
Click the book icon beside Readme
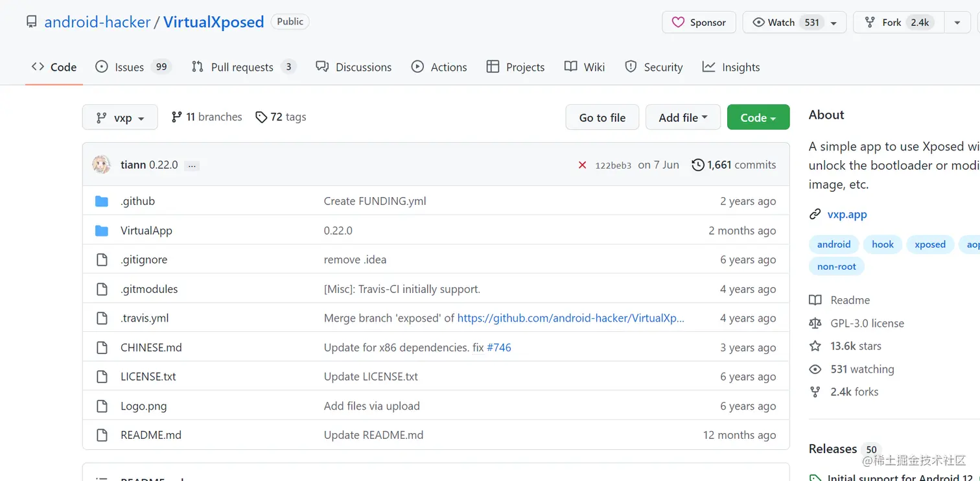815,300
